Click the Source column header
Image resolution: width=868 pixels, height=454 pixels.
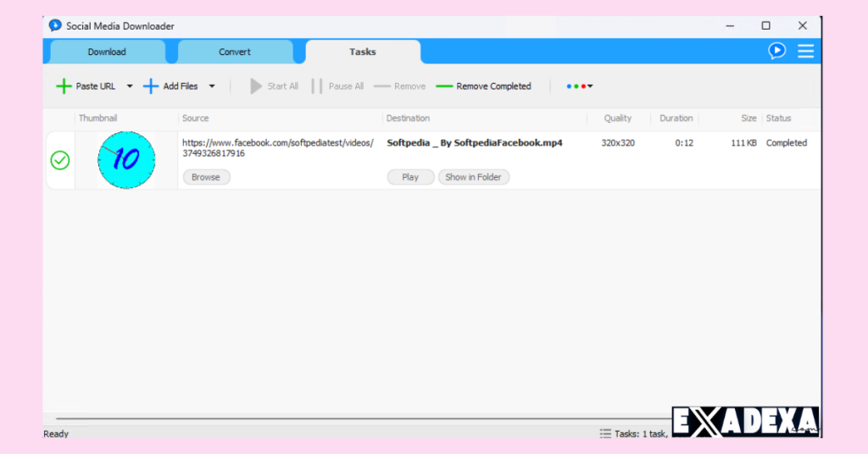196,119
